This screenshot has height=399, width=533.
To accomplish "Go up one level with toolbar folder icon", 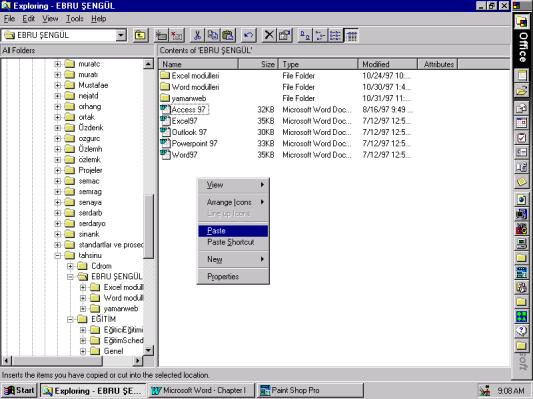I will click(140, 35).
